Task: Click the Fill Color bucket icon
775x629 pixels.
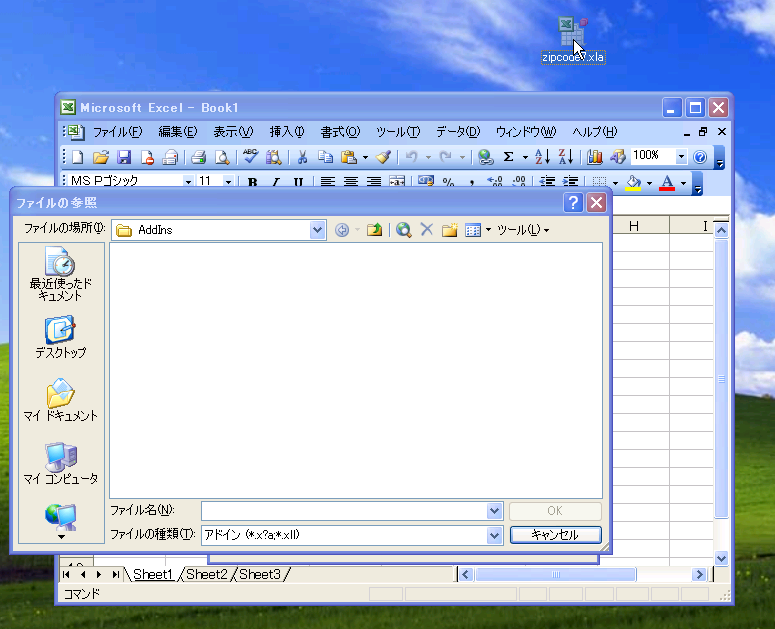Action: tap(633, 182)
